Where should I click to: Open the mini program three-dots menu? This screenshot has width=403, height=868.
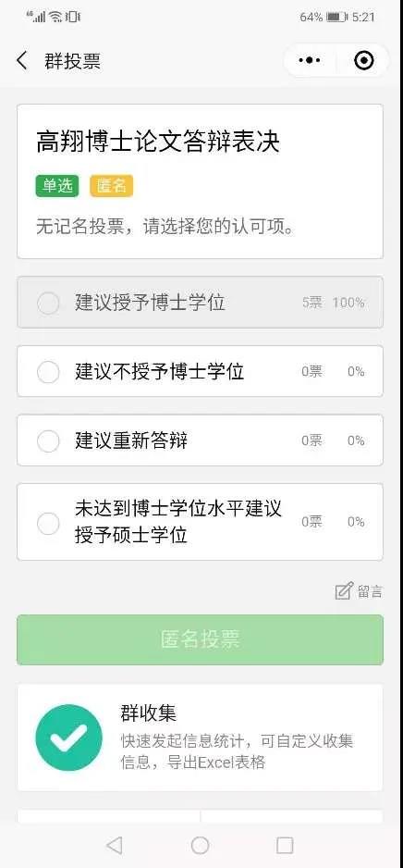coord(309,60)
